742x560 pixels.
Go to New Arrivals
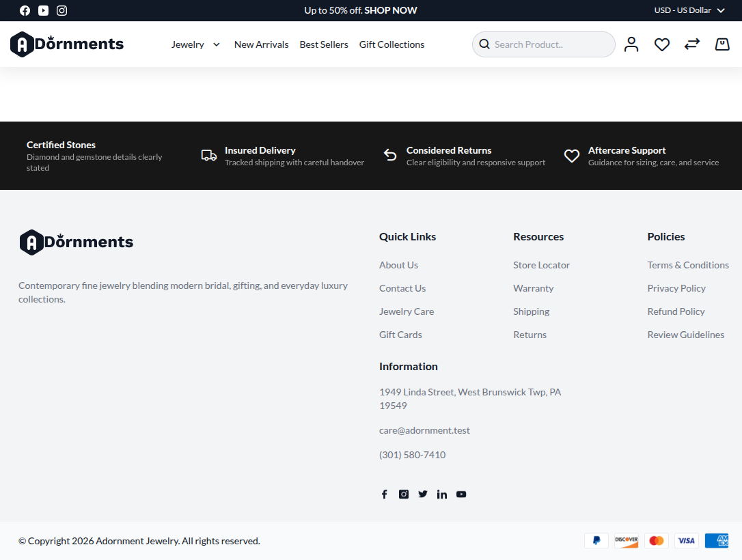click(x=261, y=44)
